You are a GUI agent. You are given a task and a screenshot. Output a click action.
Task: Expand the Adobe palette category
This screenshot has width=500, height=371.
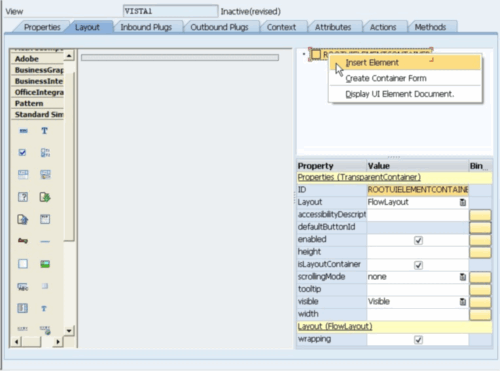tap(37, 59)
